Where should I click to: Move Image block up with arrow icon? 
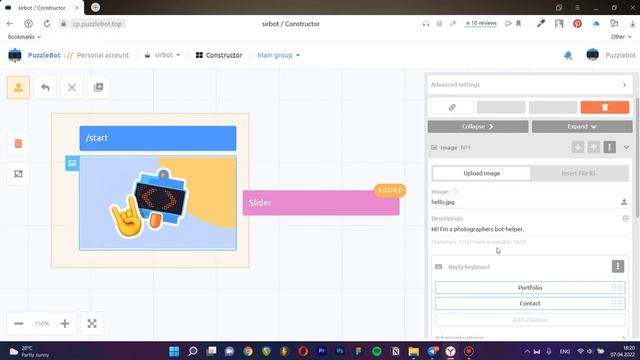point(593,147)
